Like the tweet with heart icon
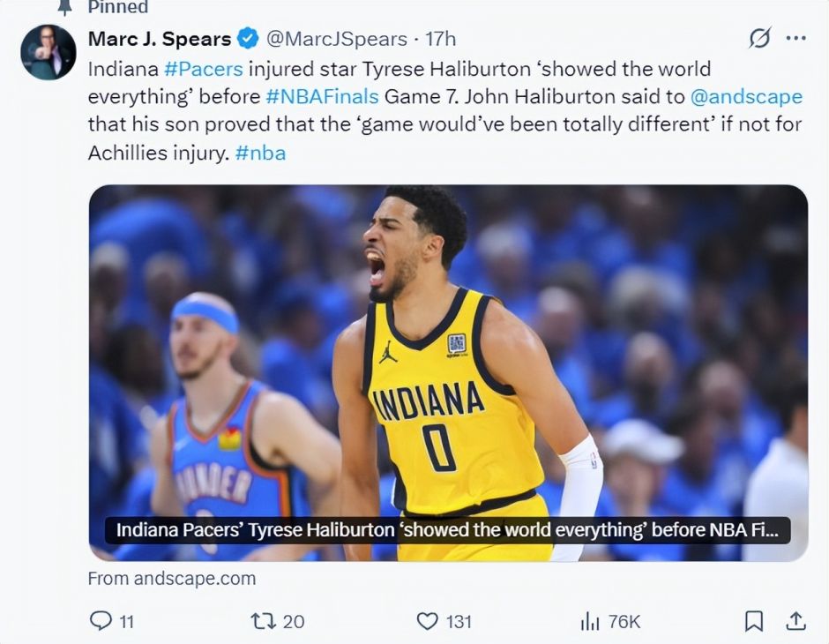Screen dimensions: 829x644 point(427,621)
